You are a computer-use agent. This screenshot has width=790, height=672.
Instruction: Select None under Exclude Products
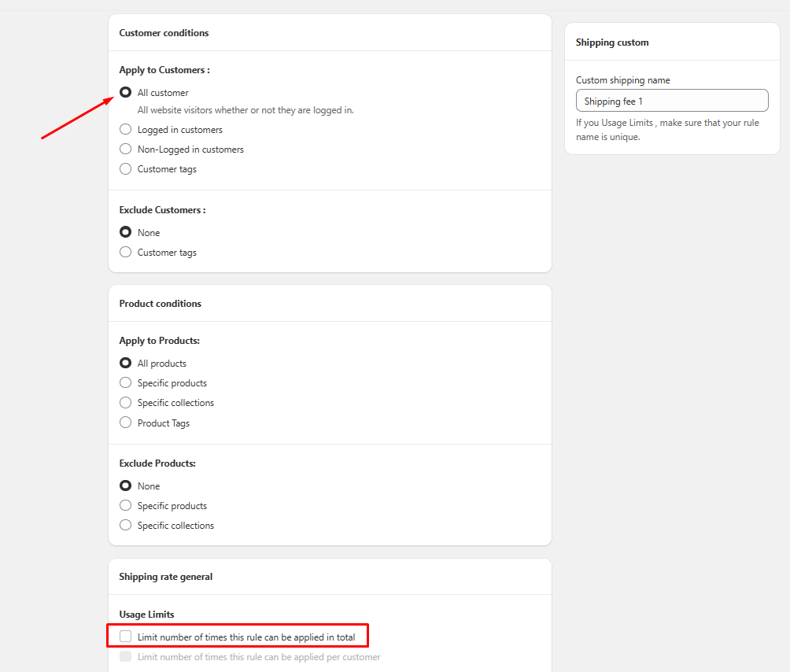125,486
